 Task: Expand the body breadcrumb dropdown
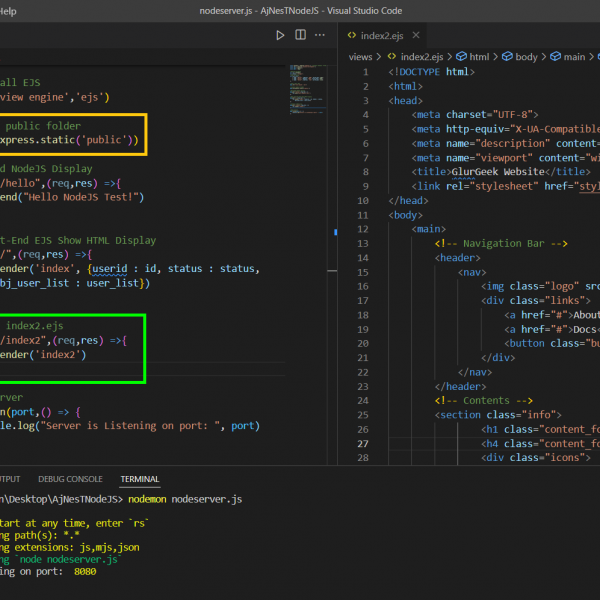[527, 57]
